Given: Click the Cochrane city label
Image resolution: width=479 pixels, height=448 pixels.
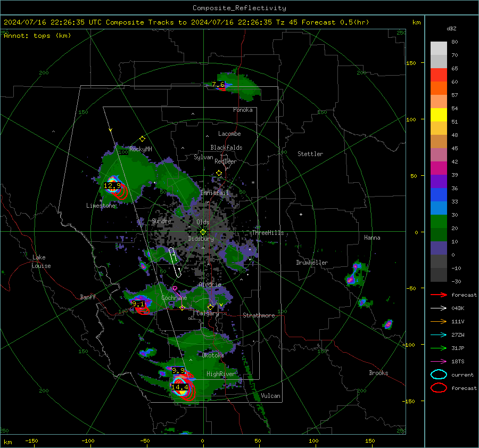Looking at the screenshot, I should click(x=174, y=298).
